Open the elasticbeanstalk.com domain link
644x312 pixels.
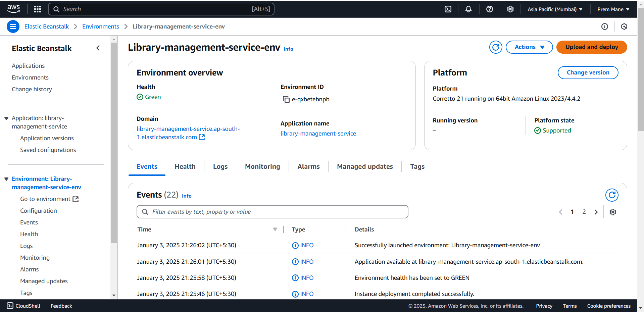[x=188, y=133]
